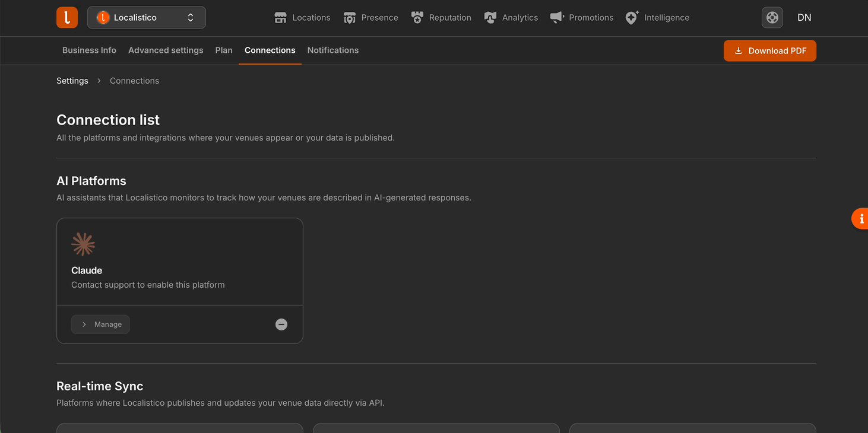Click the Connections breadcrumb entry
Screen dimensions: 868x433
coord(134,81)
